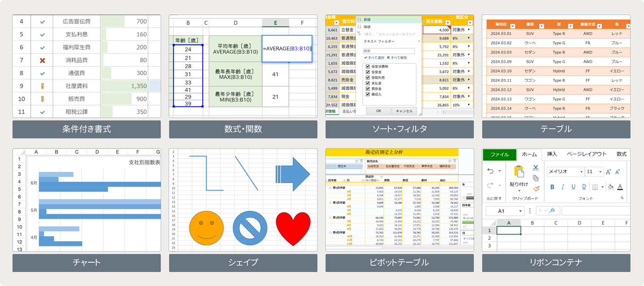Click the Copy icon in clipboard group
The height and width of the screenshot is (286, 644).
point(536,179)
